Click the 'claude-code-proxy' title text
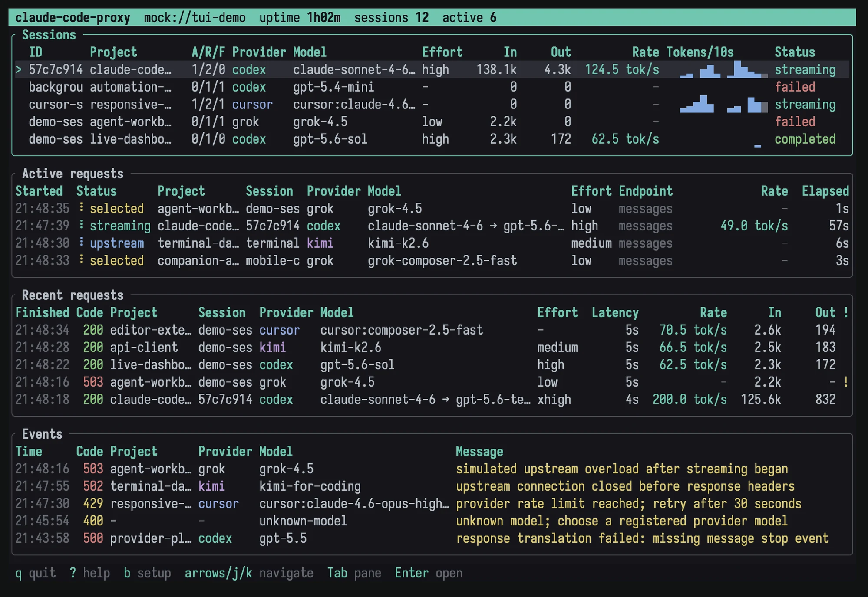868x597 pixels. pyautogui.click(x=73, y=18)
